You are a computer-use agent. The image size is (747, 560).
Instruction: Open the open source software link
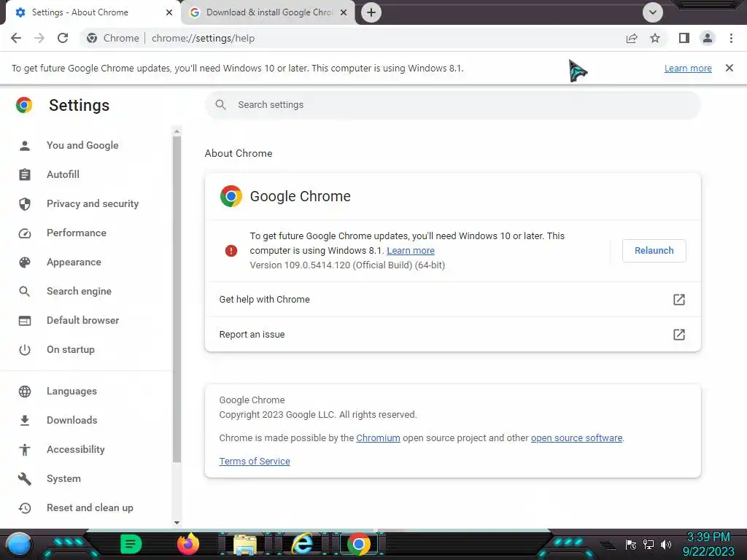point(576,437)
